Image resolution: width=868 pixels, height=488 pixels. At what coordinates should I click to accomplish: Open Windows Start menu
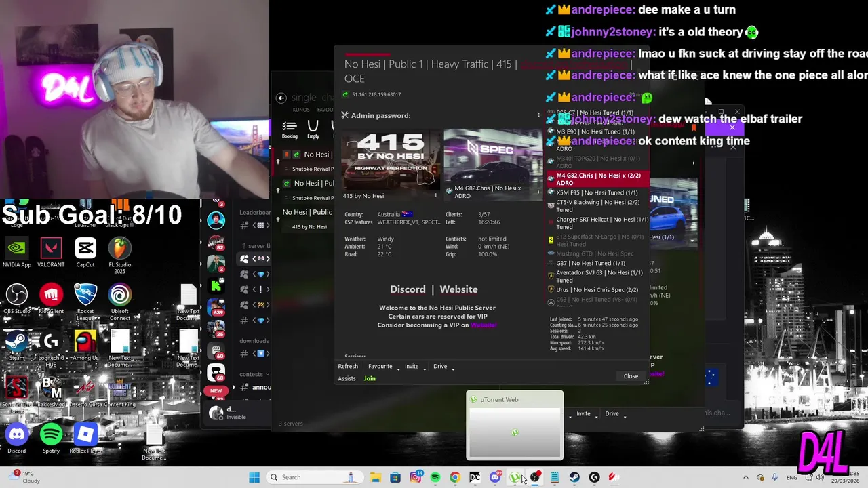(254, 477)
